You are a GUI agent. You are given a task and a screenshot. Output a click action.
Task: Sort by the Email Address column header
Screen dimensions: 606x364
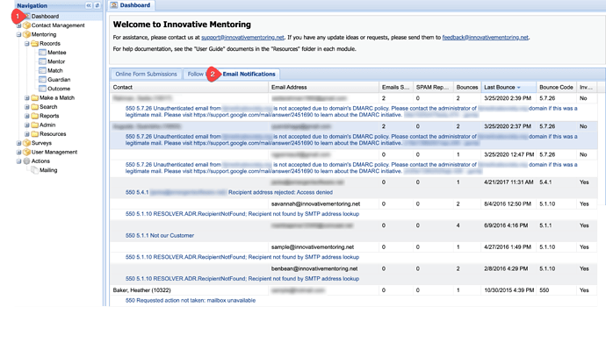[x=323, y=87]
